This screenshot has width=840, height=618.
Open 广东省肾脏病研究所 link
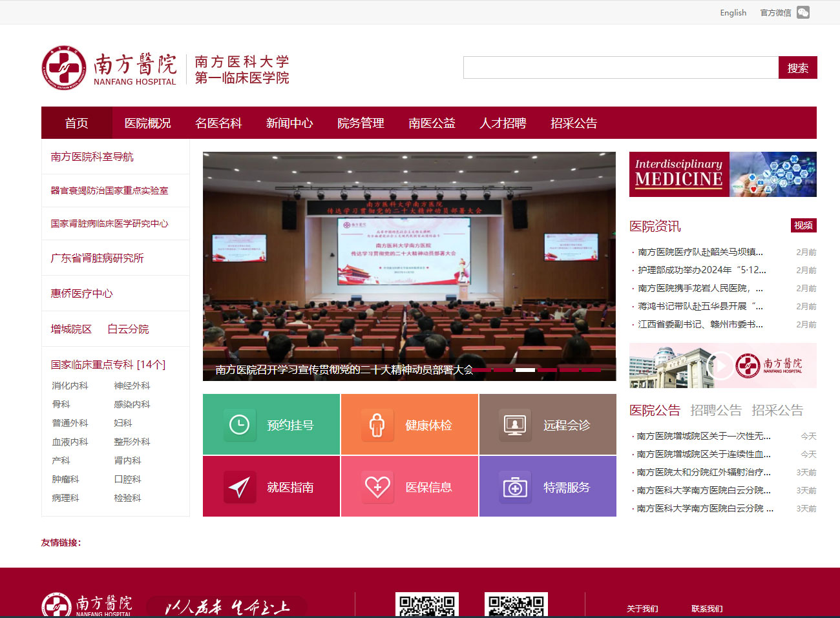click(x=98, y=258)
